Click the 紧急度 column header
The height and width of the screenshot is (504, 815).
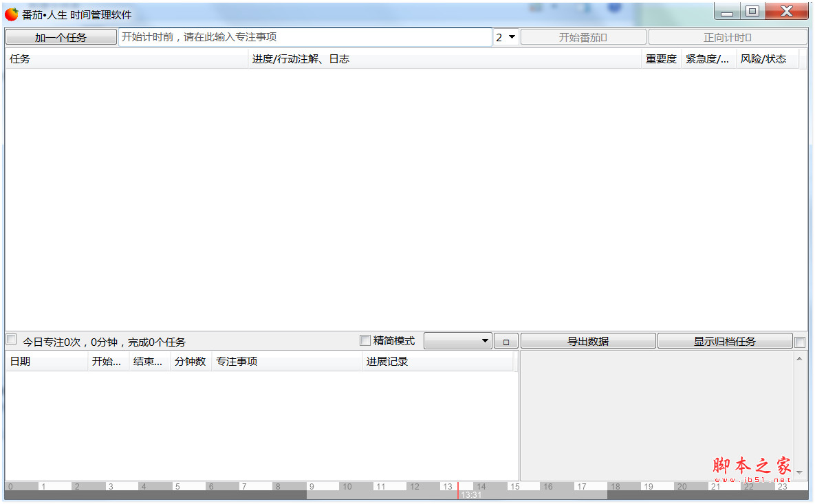pyautogui.click(x=708, y=59)
